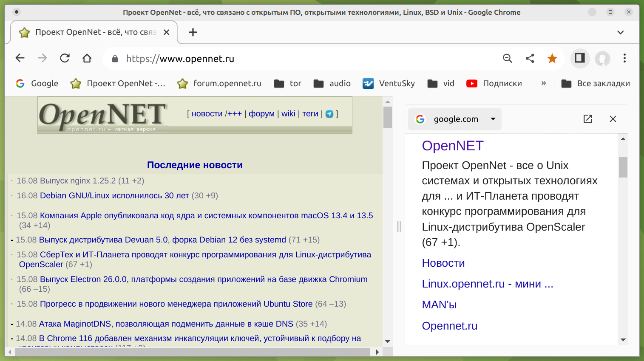
Task: Open a new tab with plus button
Action: (193, 32)
